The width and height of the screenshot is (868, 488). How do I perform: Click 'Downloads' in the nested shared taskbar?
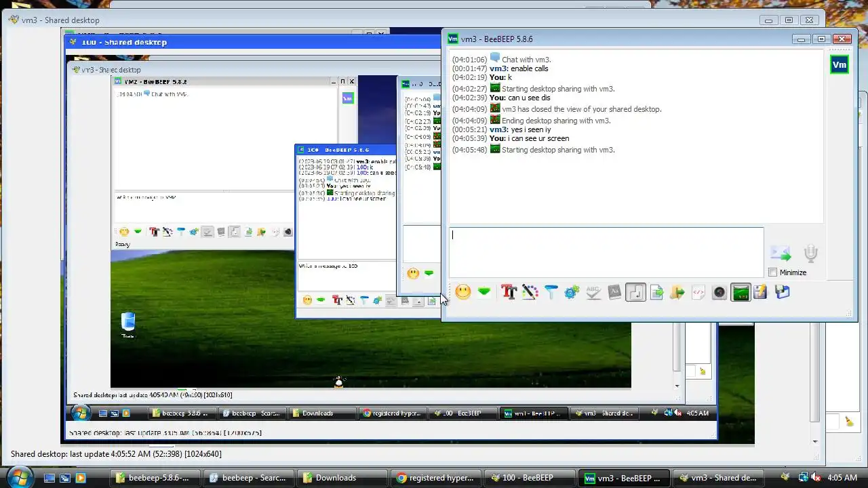(x=323, y=413)
